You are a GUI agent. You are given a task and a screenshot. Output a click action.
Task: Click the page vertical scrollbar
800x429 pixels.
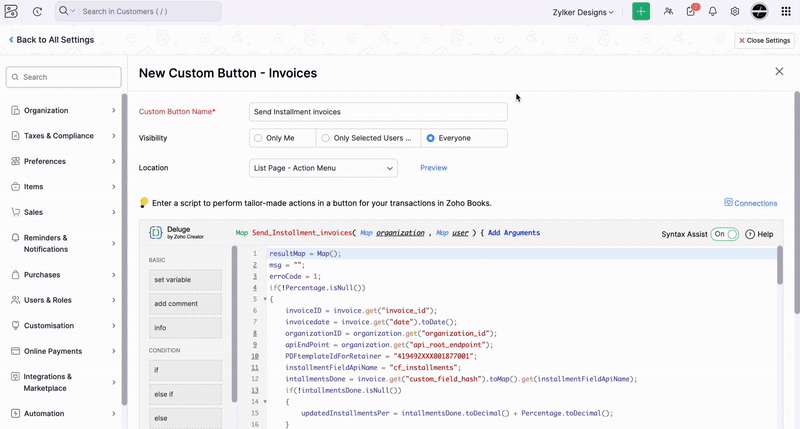tap(797, 203)
